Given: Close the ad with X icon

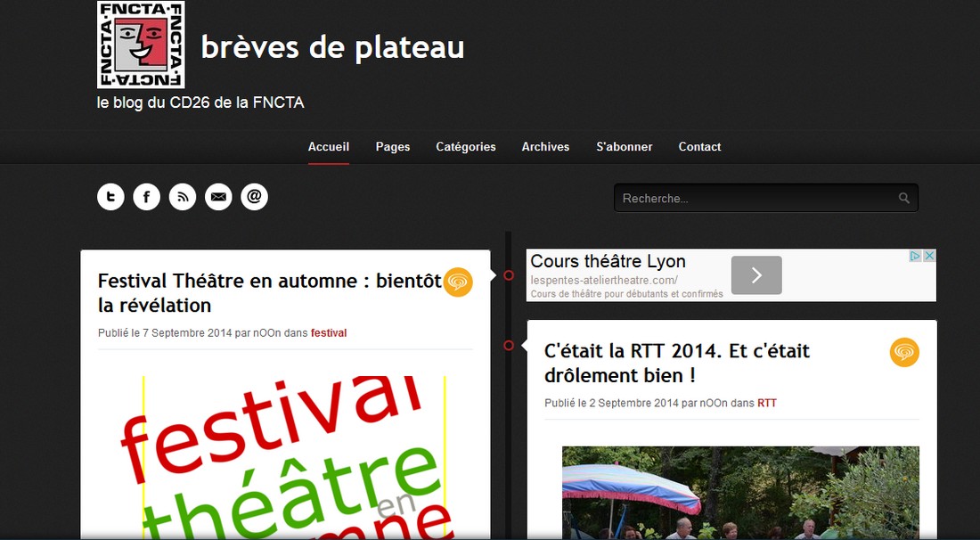Looking at the screenshot, I should click(929, 257).
